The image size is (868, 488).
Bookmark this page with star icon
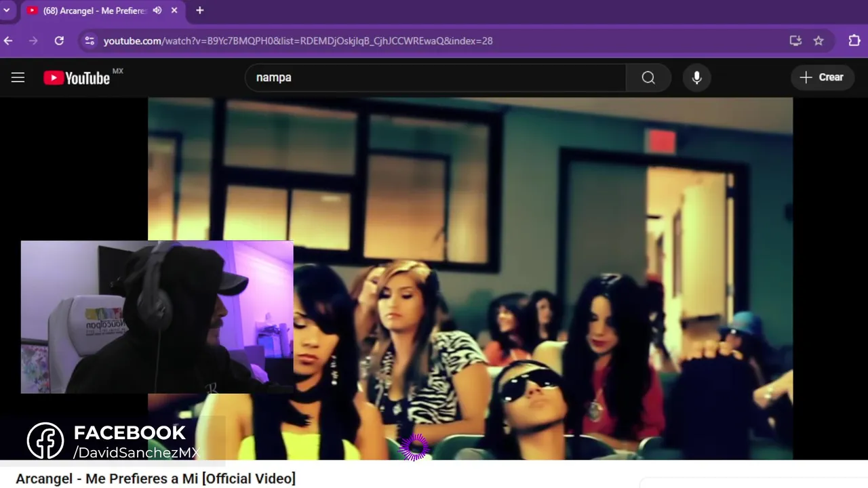(x=818, y=41)
